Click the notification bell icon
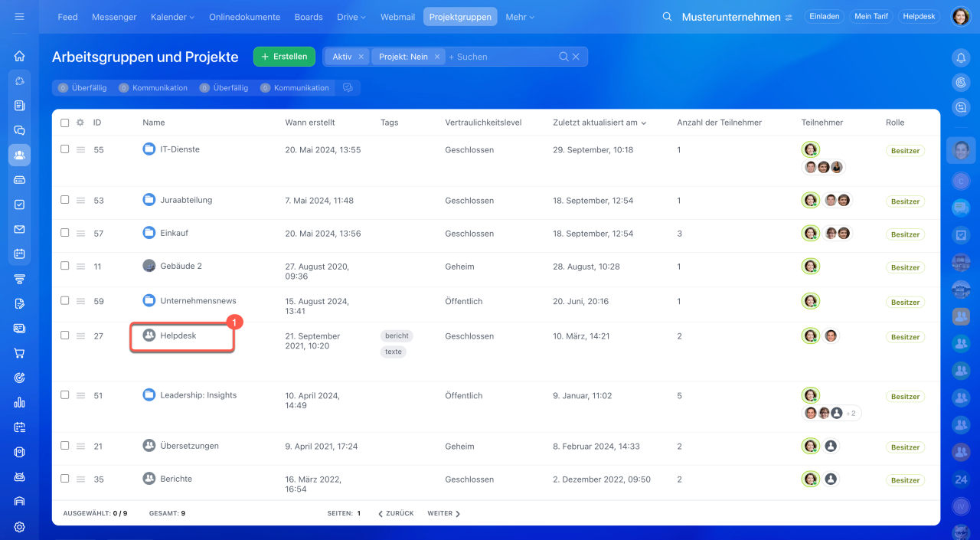This screenshot has width=980, height=540. pyautogui.click(x=961, y=57)
